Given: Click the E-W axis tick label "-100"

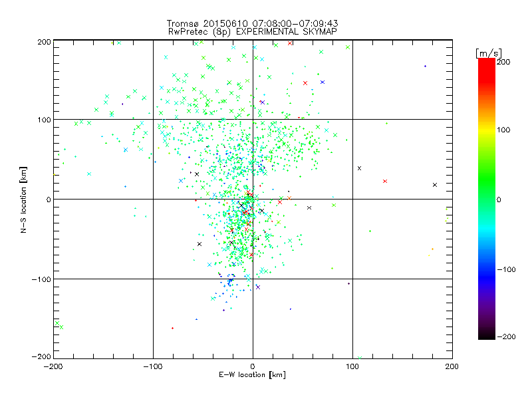Looking at the screenshot, I should click(153, 366).
